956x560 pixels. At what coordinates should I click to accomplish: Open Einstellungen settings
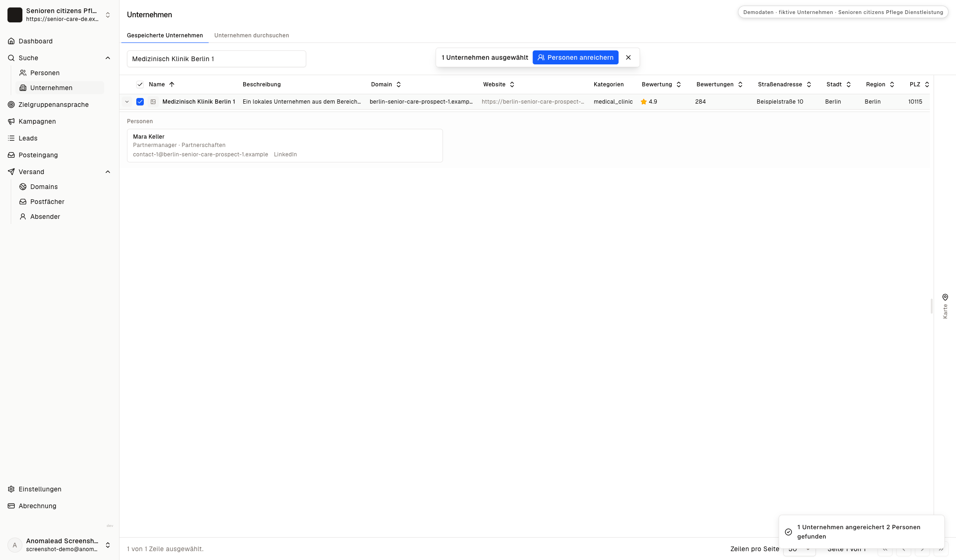tap(40, 489)
